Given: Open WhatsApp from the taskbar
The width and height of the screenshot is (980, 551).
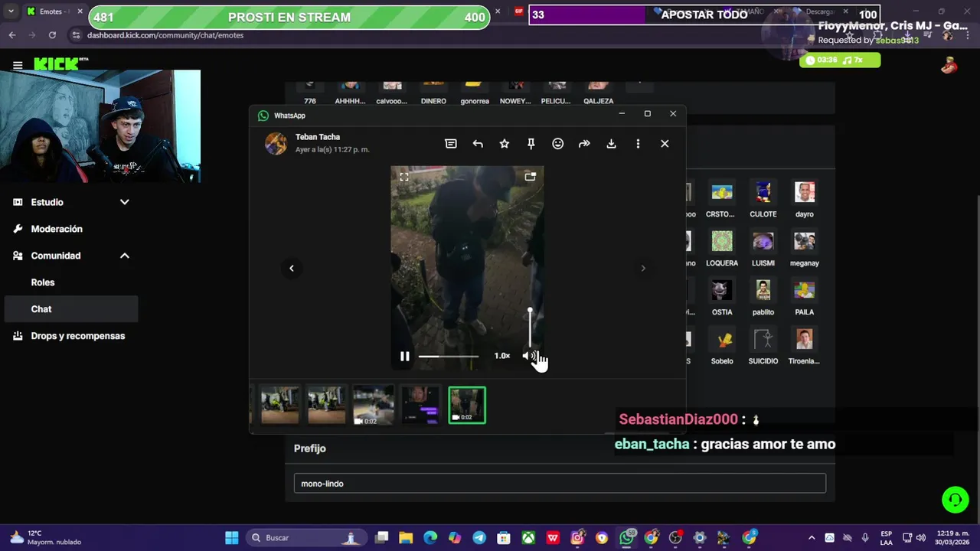Looking at the screenshot, I should coord(627,538).
